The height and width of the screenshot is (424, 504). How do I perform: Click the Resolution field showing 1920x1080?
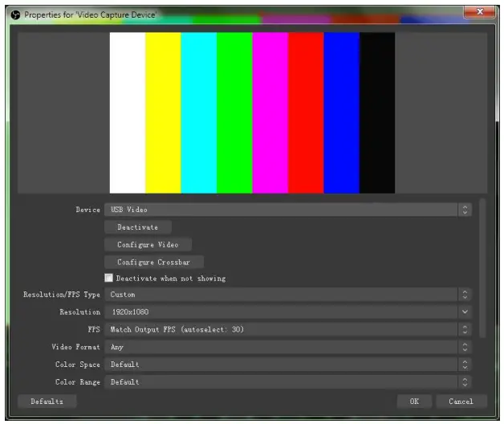[287, 312]
